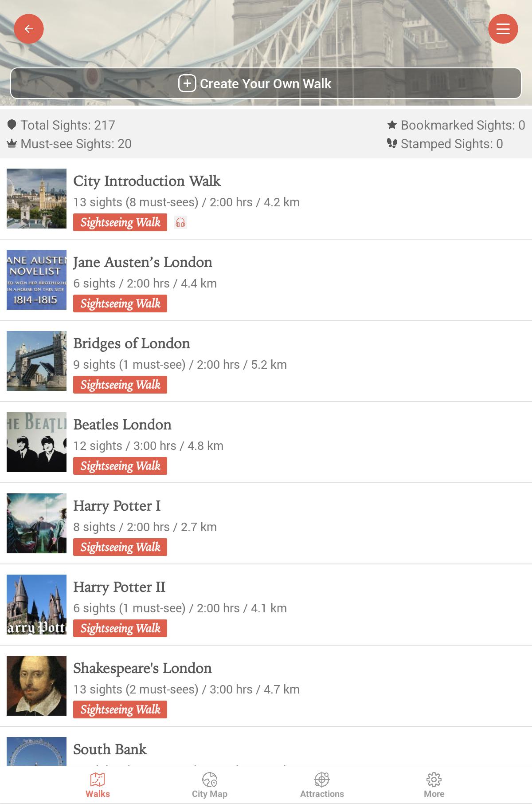Image resolution: width=532 pixels, height=804 pixels.
Task: Open the Harry Potter I walk title
Action: point(117,506)
